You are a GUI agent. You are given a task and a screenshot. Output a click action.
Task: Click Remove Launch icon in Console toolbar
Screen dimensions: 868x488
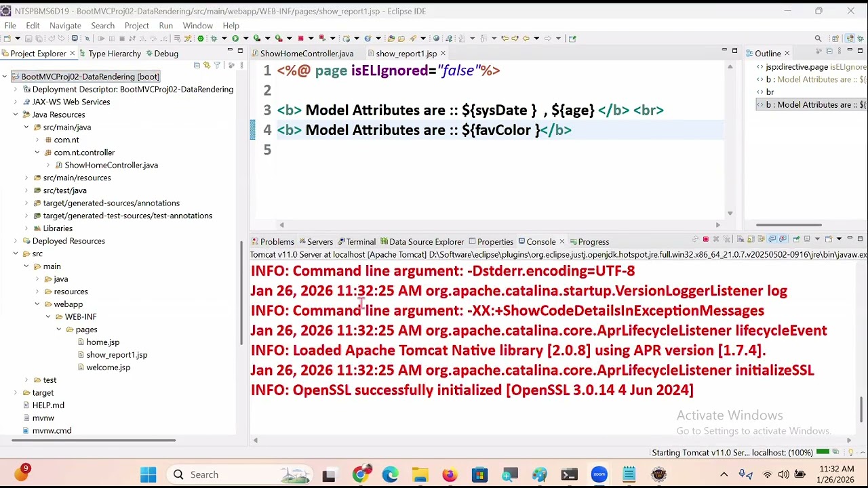pyautogui.click(x=716, y=239)
